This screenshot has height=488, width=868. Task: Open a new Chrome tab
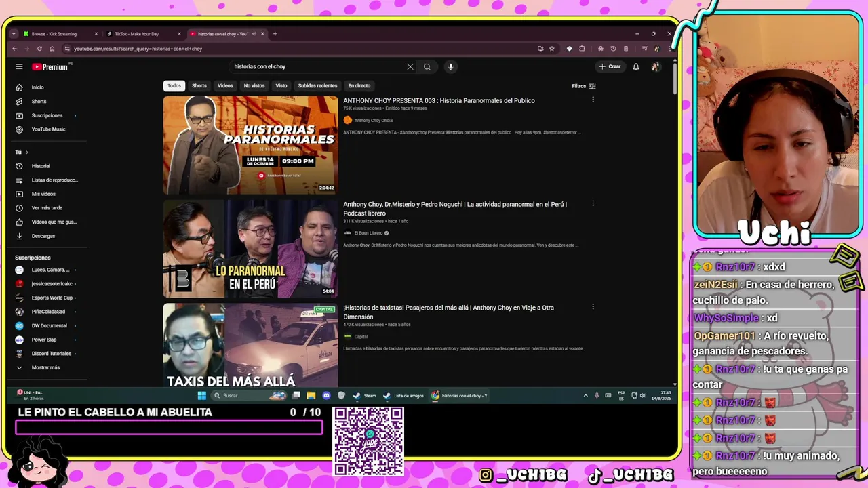(x=275, y=34)
